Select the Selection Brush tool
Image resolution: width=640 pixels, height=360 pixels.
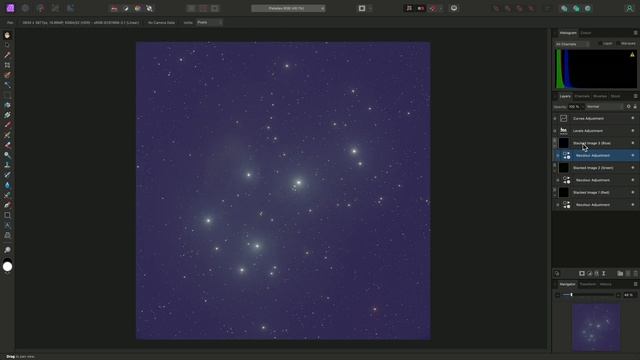point(7,75)
